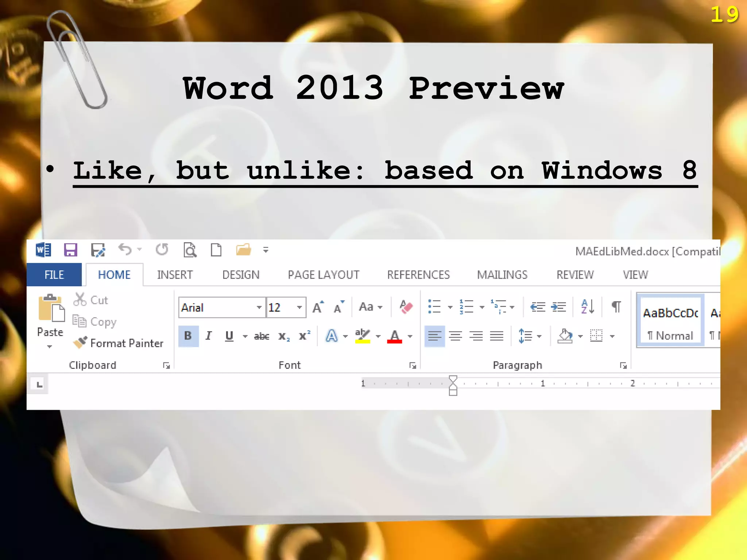Click the Paste clipboard icon
The width and height of the screenshot is (747, 560).
point(51,308)
